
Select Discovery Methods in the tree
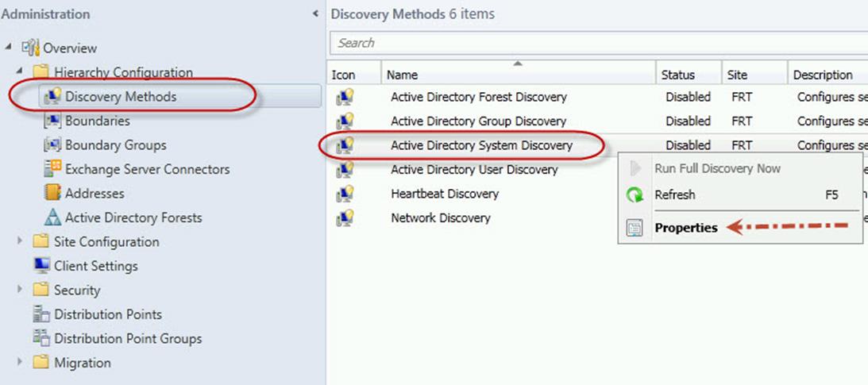[x=121, y=97]
